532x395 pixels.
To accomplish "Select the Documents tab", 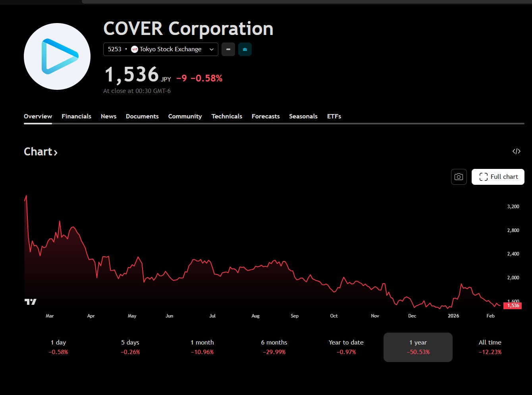I will [x=142, y=116].
